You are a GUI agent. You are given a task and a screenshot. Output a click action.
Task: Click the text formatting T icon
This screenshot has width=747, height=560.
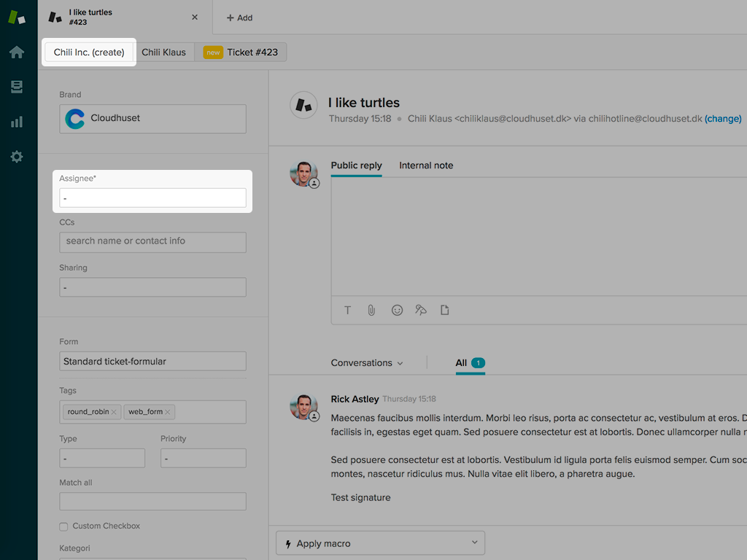point(348,311)
